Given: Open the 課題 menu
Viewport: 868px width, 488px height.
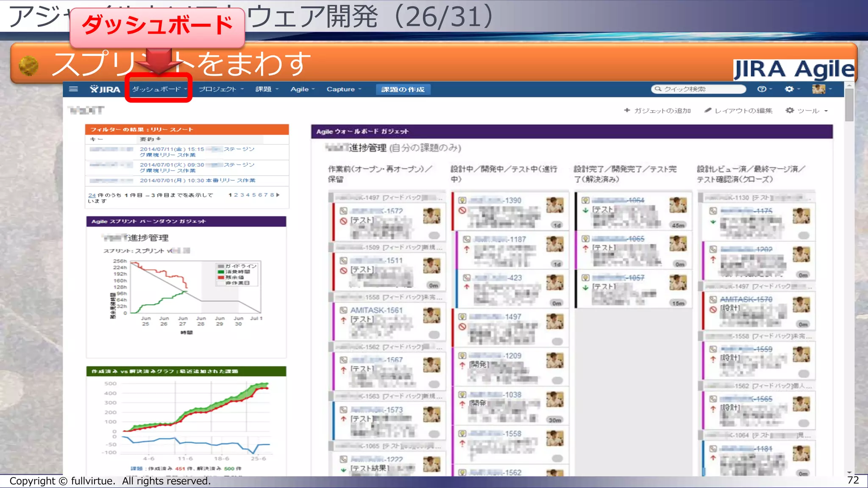Looking at the screenshot, I should (x=267, y=89).
